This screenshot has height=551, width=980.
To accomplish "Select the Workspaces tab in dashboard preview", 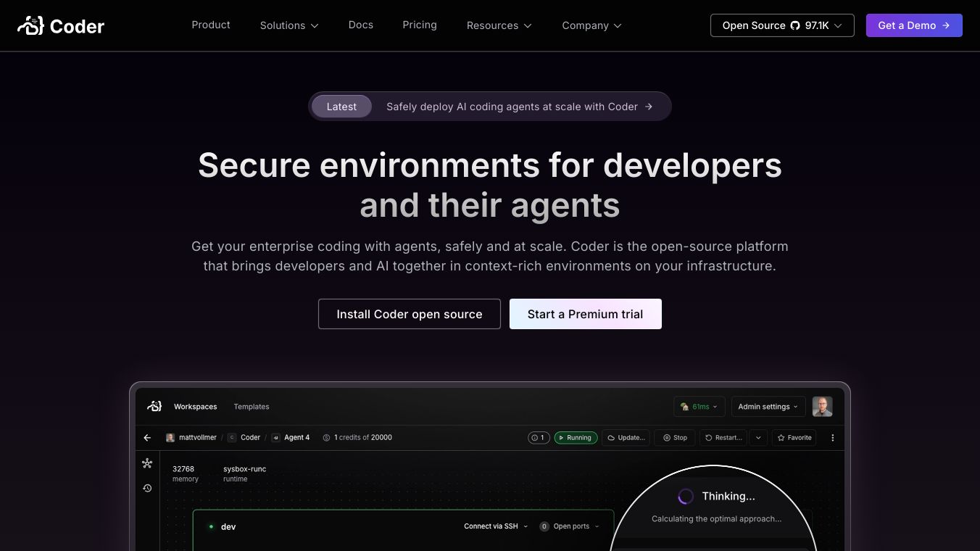I will click(196, 407).
